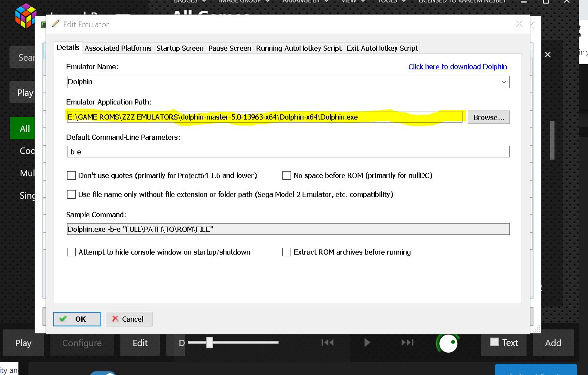
Task: Click the Emulator Application Path field
Action: tap(265, 117)
